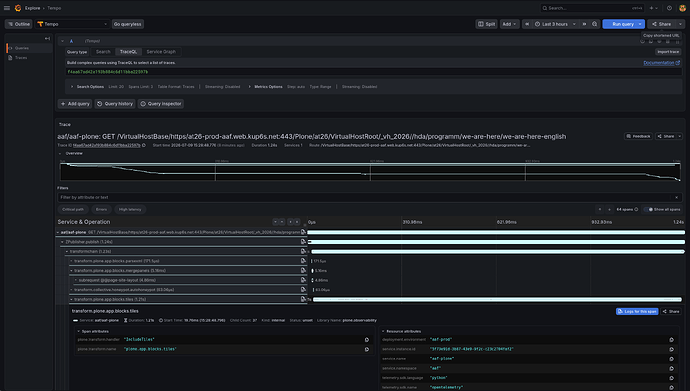The width and height of the screenshot is (690, 391).
Task: Click Explore breadcrumb
Action: 33,8
